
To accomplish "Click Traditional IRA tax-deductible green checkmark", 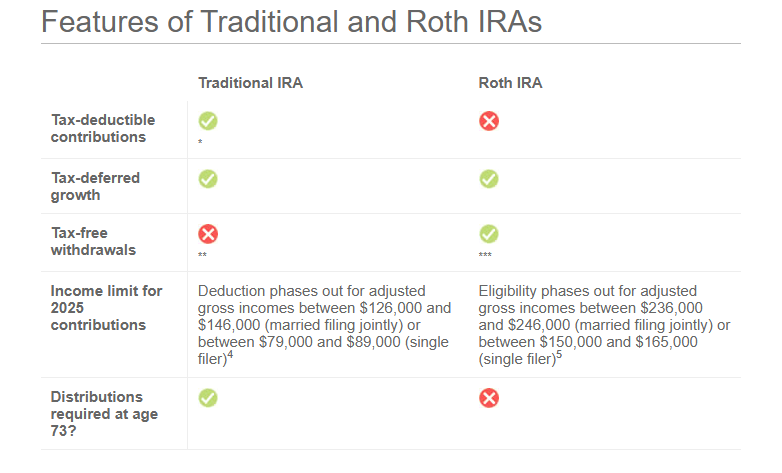I will tap(208, 121).
